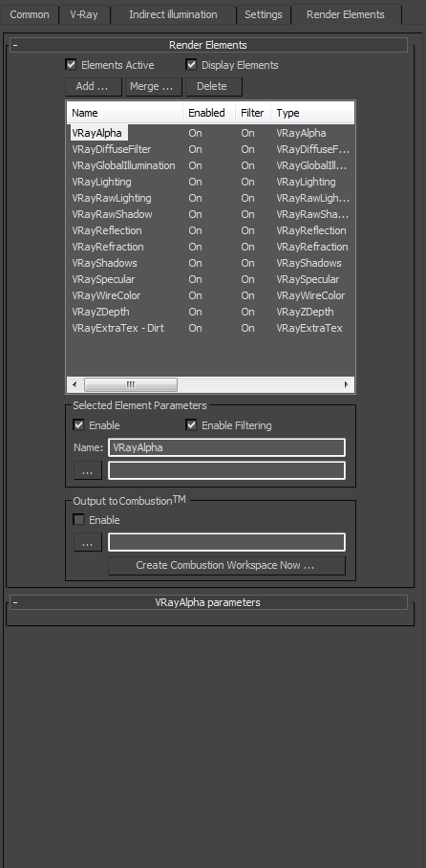426x868 pixels.
Task: Switch to the Settings tab
Action: point(264,14)
